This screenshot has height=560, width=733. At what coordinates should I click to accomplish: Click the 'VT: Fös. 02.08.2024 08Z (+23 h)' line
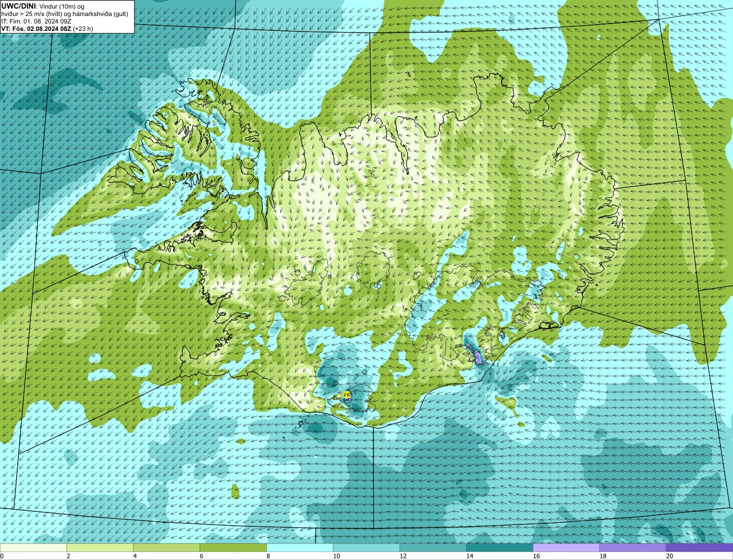(x=47, y=29)
